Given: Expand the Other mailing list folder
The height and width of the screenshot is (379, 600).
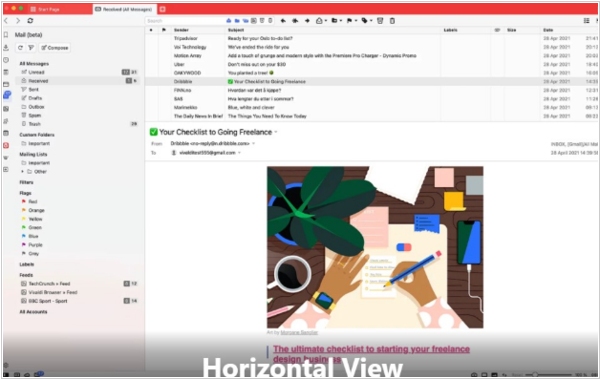Looking at the screenshot, I should [22, 172].
